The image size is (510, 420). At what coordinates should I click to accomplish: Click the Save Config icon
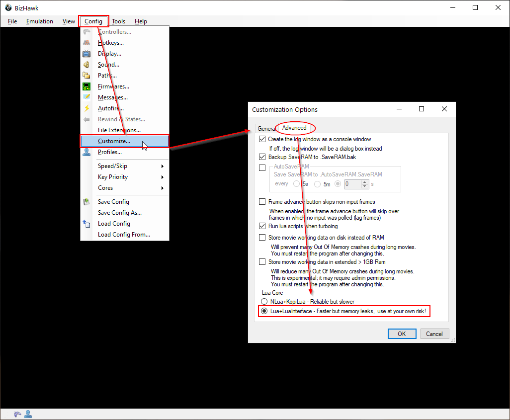pyautogui.click(x=86, y=202)
